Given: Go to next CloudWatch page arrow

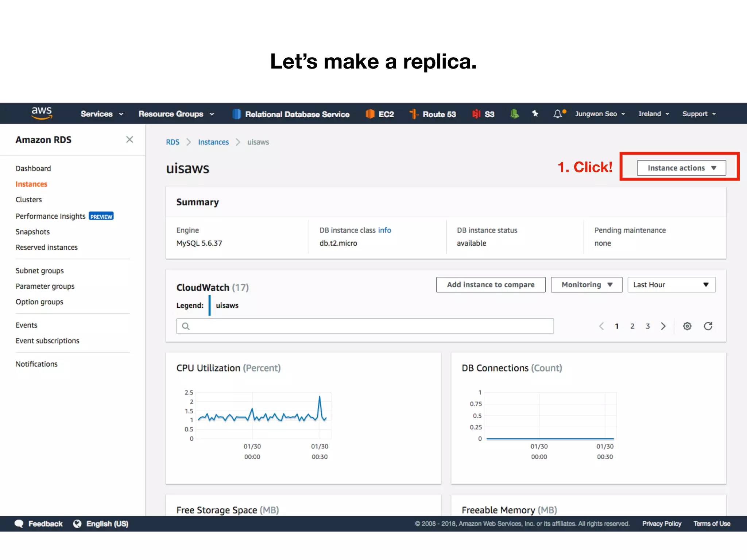Looking at the screenshot, I should pos(663,326).
